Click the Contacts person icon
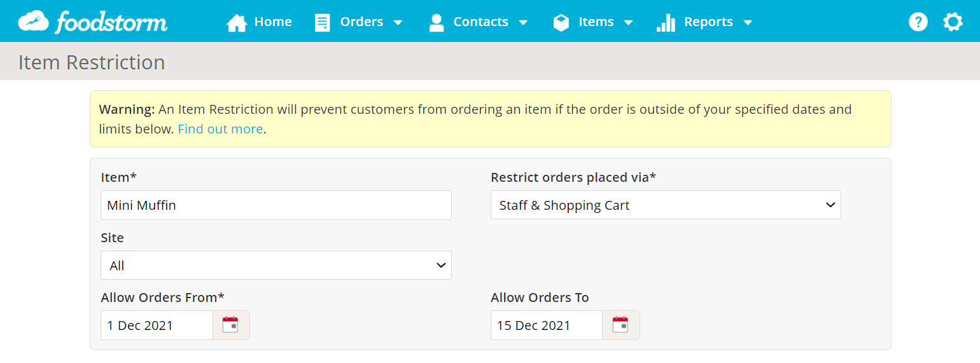Image resolution: width=980 pixels, height=363 pixels. coord(436,23)
